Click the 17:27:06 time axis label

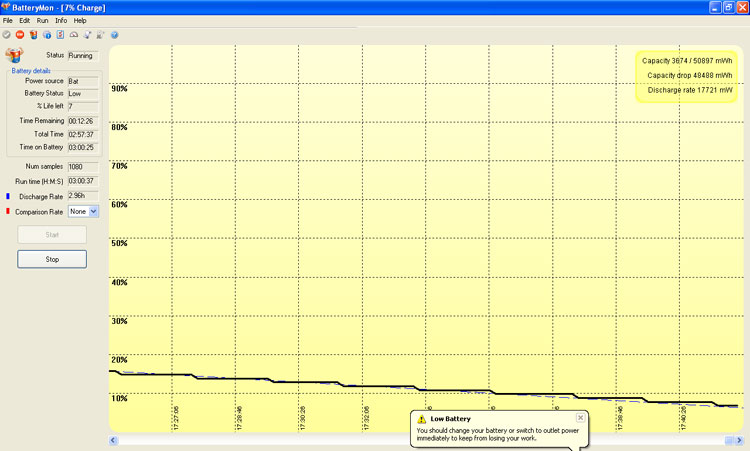pyautogui.click(x=176, y=418)
